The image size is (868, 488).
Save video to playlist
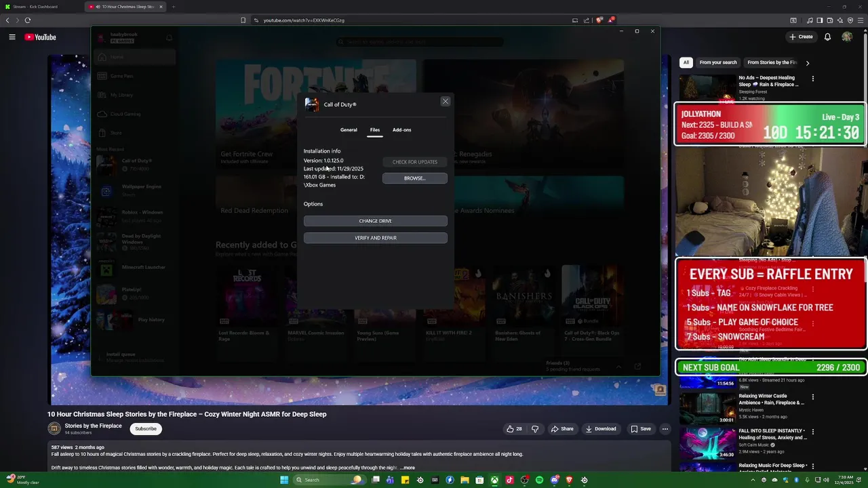point(641,429)
